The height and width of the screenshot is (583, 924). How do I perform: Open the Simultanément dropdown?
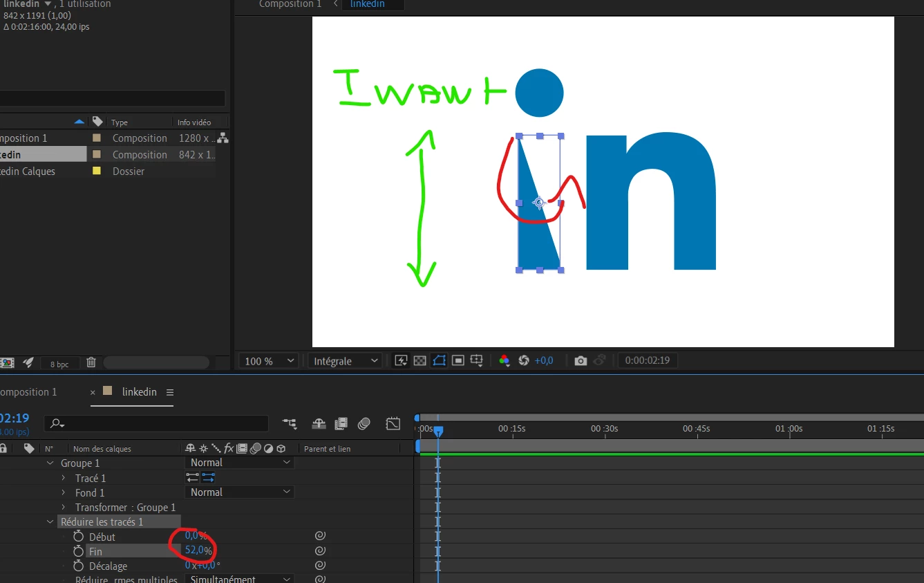click(x=240, y=580)
